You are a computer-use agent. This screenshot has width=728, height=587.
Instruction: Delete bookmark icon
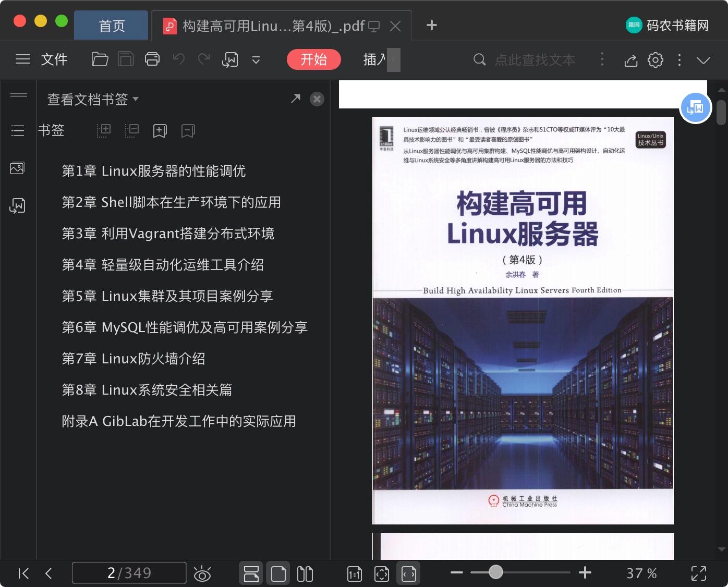click(x=188, y=131)
